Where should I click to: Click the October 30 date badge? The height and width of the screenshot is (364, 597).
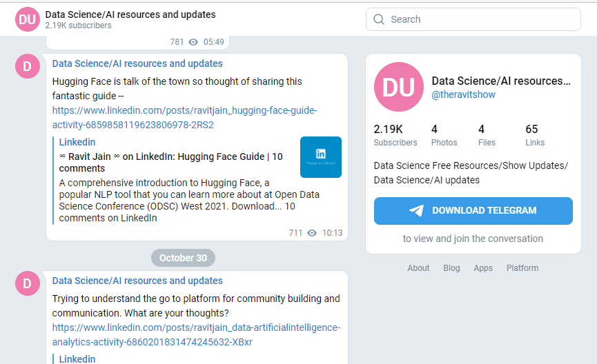[x=183, y=258]
